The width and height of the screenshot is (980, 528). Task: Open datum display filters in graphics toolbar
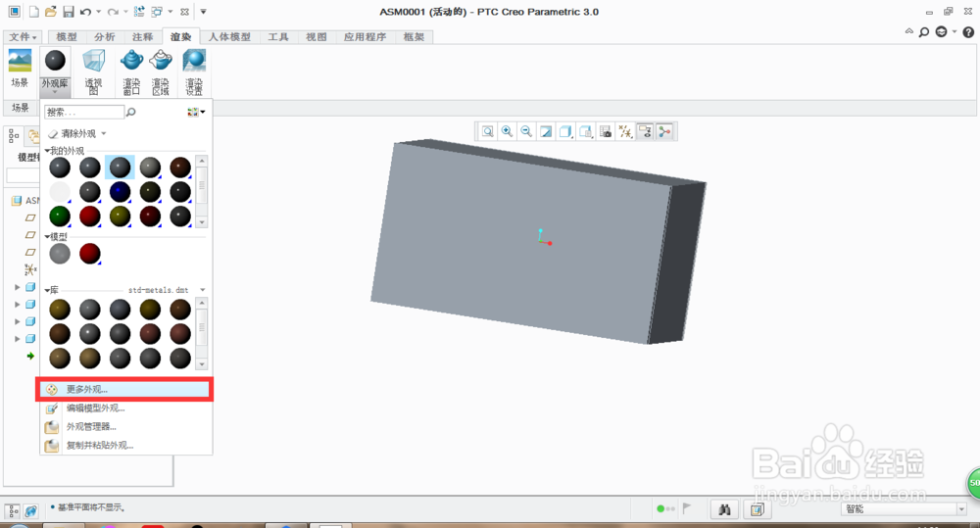pyautogui.click(x=625, y=131)
